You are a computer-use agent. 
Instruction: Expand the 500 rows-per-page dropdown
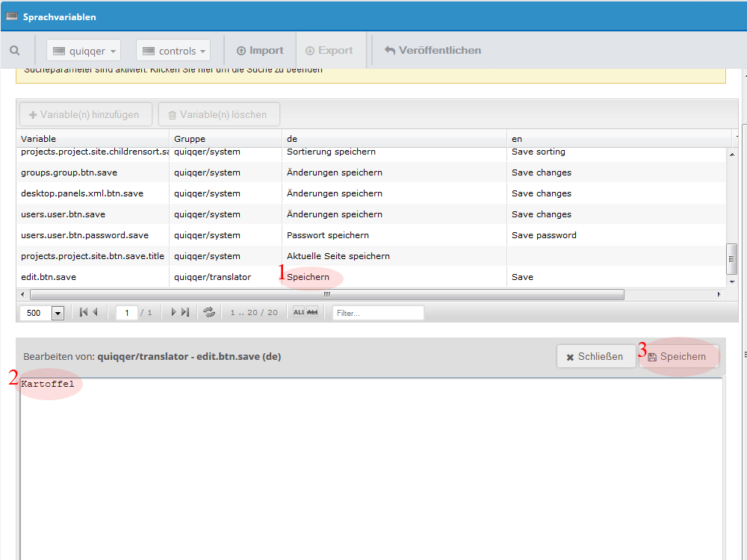[58, 314]
